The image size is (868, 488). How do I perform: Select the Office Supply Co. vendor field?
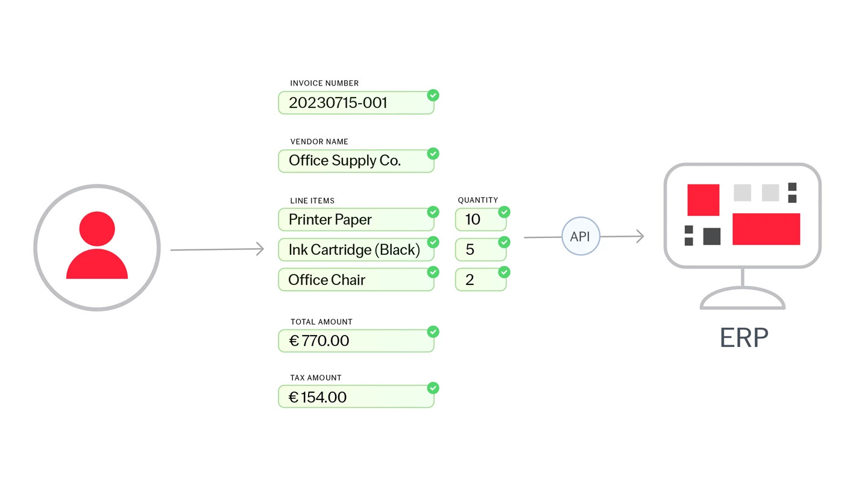coord(356,161)
